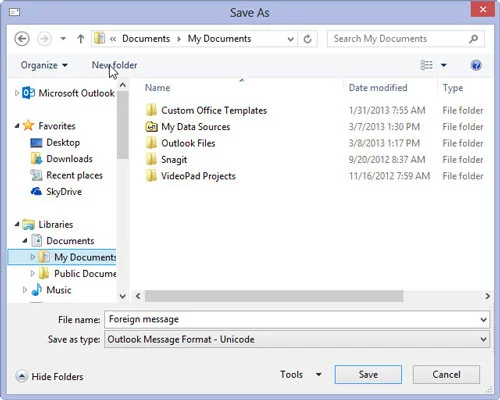Viewport: 500px width, 400px height.
Task: Click the change view layout icon
Action: point(427,65)
